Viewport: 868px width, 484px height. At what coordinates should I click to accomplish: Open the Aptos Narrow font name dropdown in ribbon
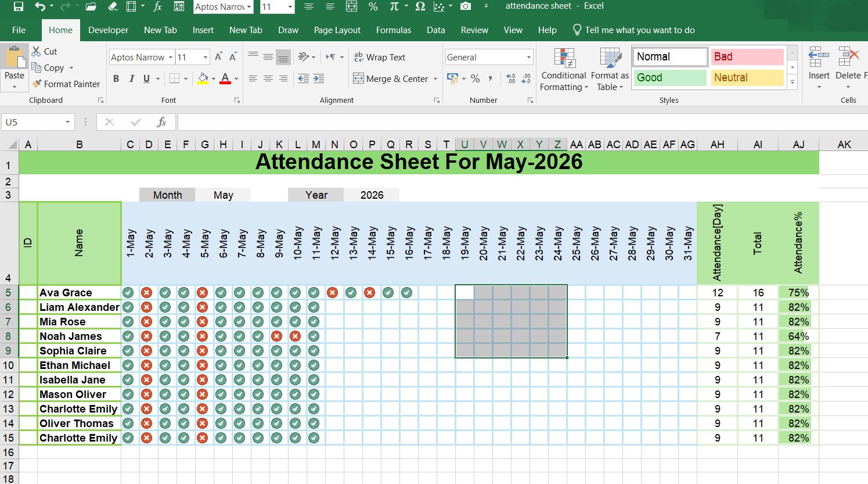(x=171, y=57)
